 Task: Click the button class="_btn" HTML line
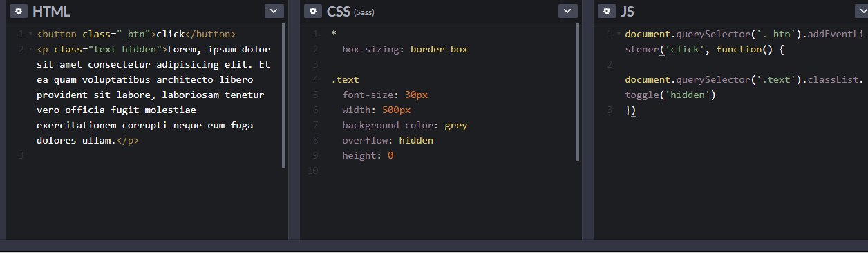tap(137, 35)
